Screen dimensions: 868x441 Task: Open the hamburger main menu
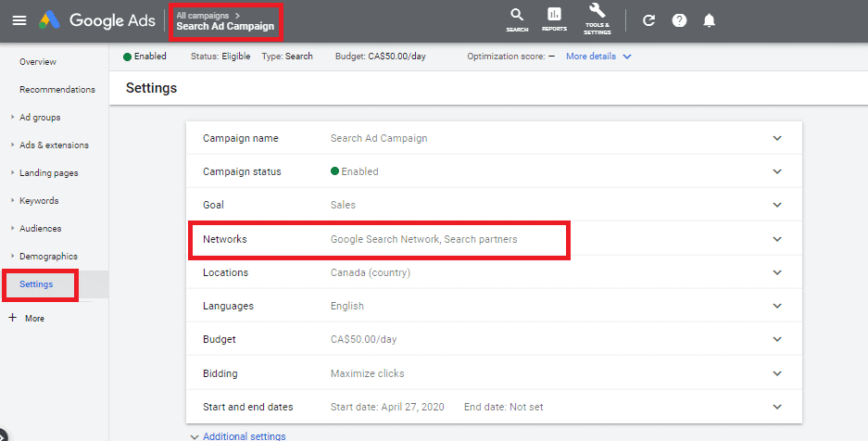coord(19,20)
